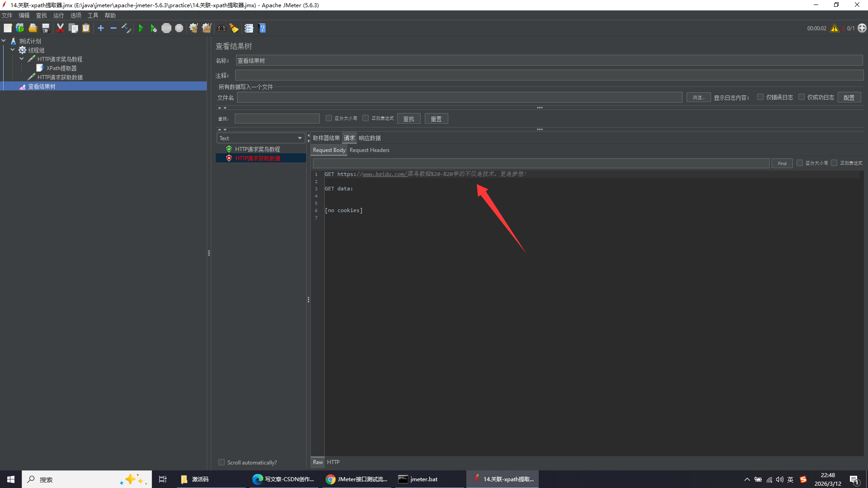Viewport: 868px width, 488px height.
Task: Open Chrome JMeter接口测试 window in taskbar
Action: click(356, 479)
